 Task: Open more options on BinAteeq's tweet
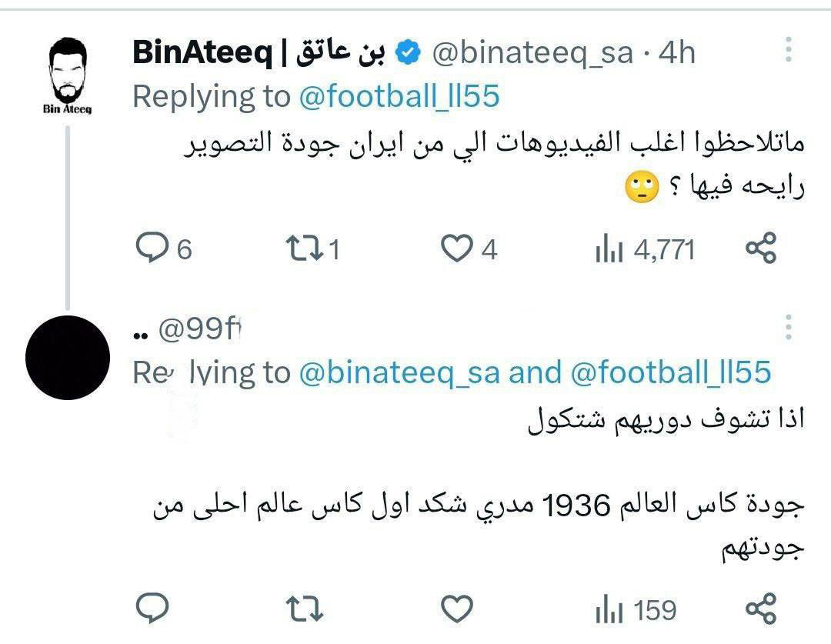(x=789, y=51)
